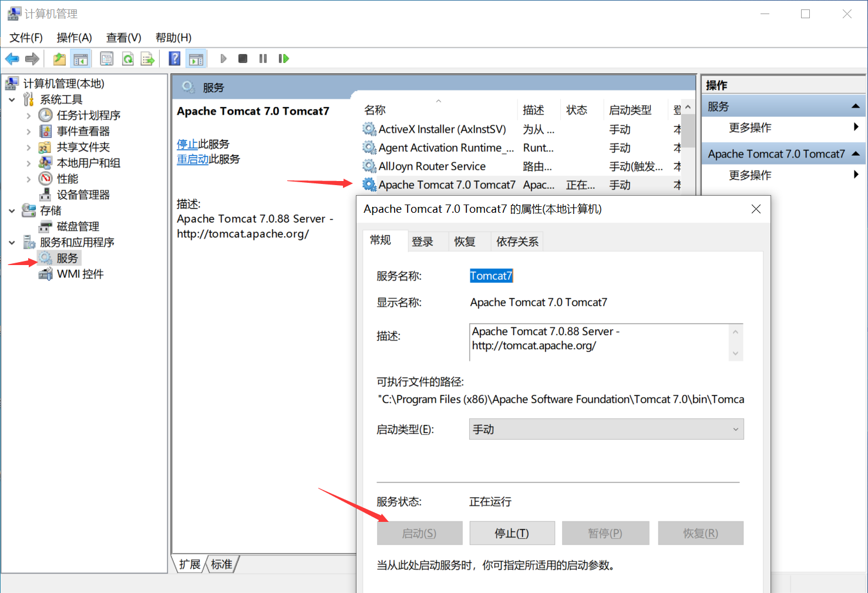
Task: Expand the 本地用户和组 node
Action: (x=29, y=163)
